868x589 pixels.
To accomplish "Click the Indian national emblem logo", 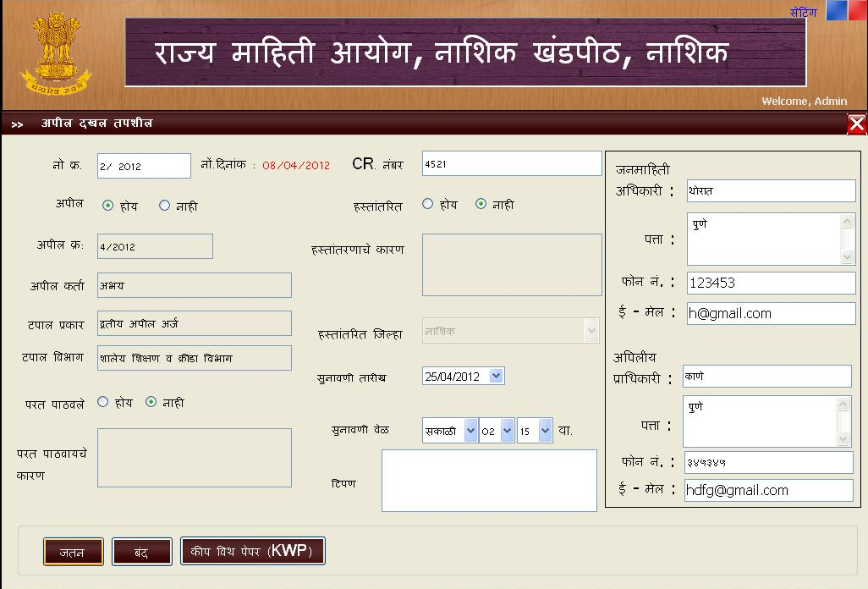I will [x=56, y=52].
